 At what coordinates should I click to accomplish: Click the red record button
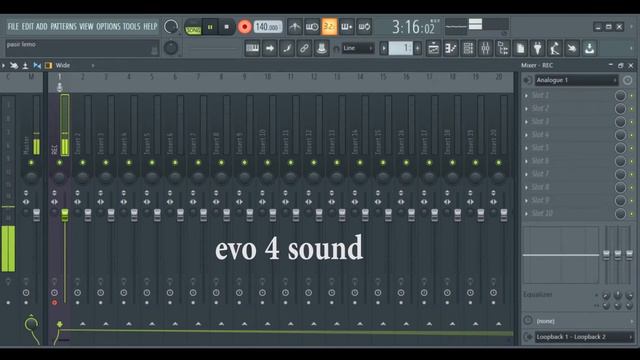click(x=244, y=27)
